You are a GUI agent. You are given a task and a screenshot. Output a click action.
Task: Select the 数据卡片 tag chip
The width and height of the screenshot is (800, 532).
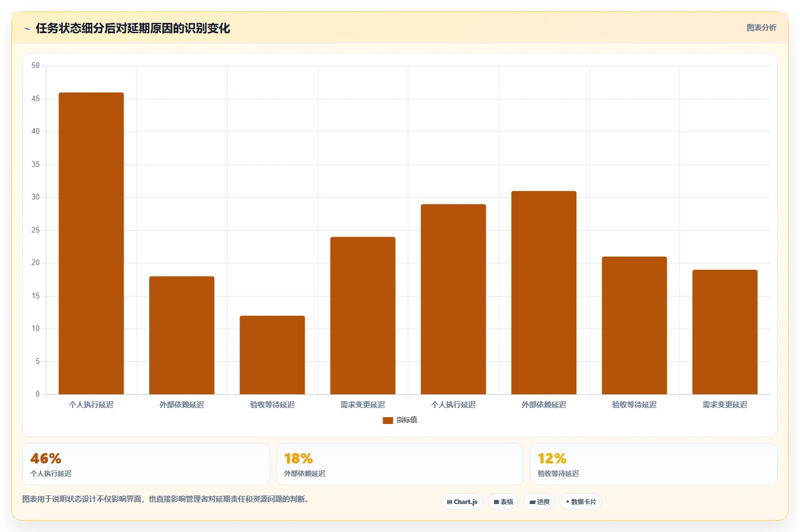581,502
